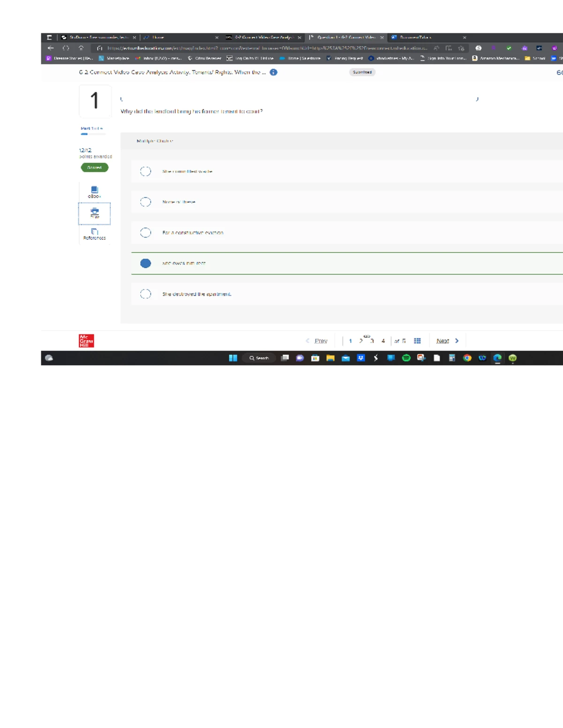
Task: Open Chrome from the taskbar
Action: (x=467, y=358)
